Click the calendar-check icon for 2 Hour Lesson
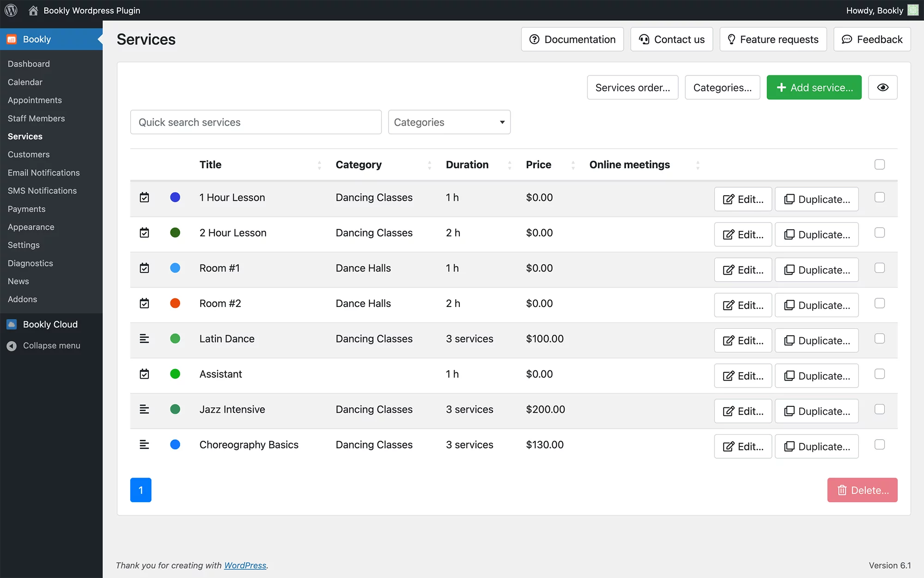 145,233
